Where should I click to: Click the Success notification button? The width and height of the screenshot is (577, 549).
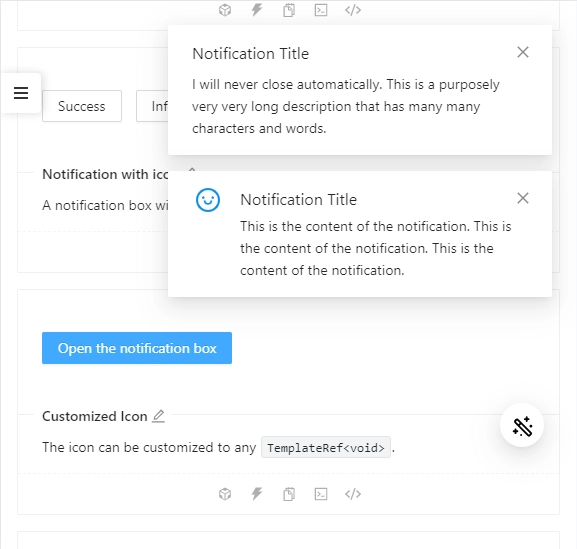[x=82, y=106]
